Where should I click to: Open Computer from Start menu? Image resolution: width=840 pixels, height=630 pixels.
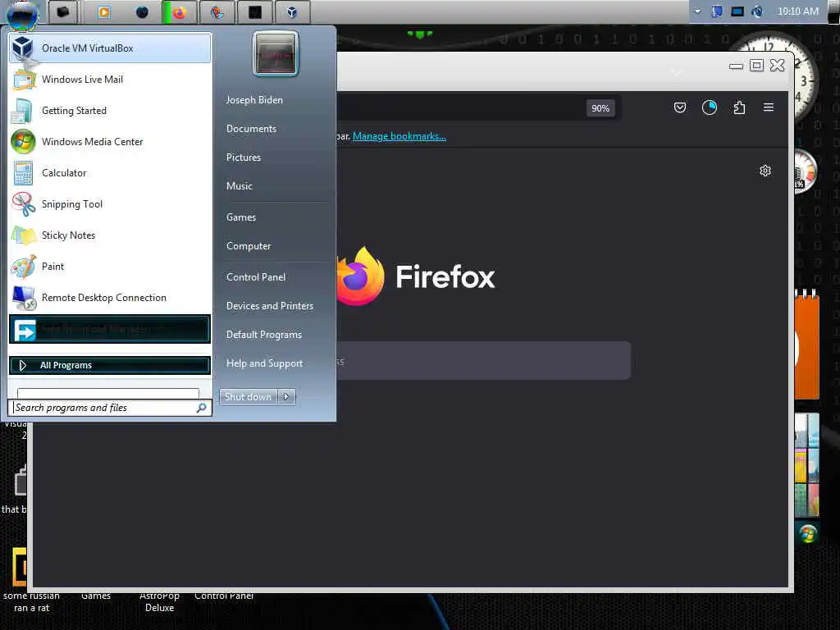pyautogui.click(x=249, y=246)
